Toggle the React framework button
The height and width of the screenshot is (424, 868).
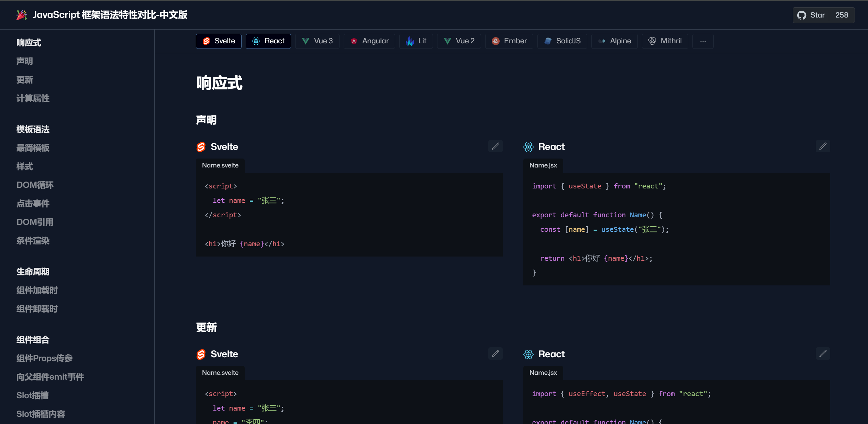click(268, 41)
